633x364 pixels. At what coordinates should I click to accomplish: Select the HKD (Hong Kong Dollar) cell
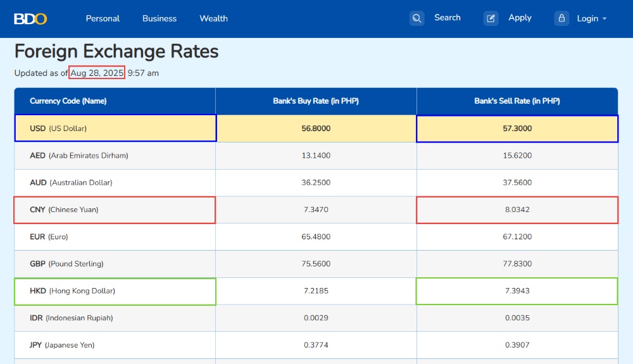coord(115,291)
